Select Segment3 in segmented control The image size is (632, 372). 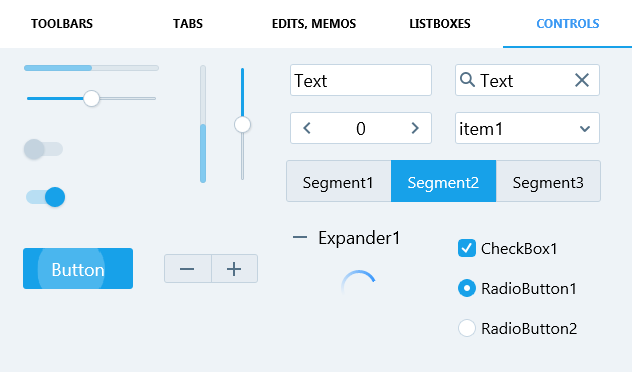pos(548,181)
